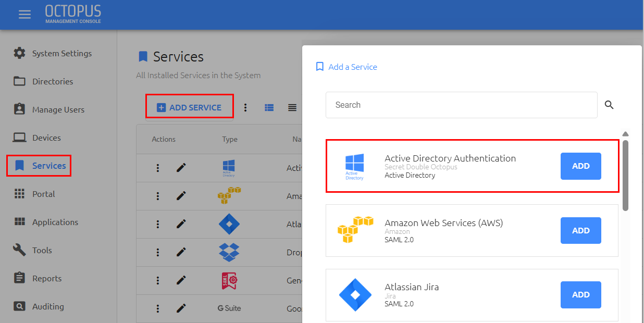The image size is (644, 323).
Task: Click the Actions column header
Action: tap(164, 139)
